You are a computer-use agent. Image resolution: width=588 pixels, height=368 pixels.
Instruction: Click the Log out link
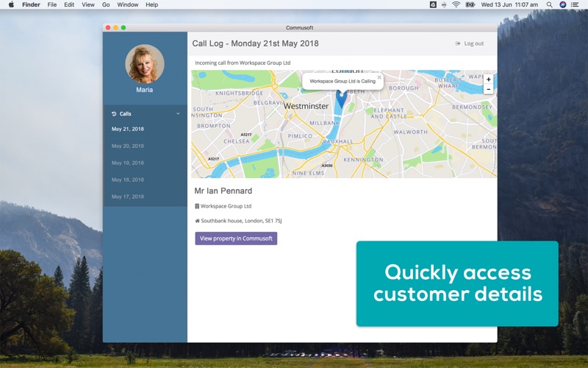click(x=474, y=43)
